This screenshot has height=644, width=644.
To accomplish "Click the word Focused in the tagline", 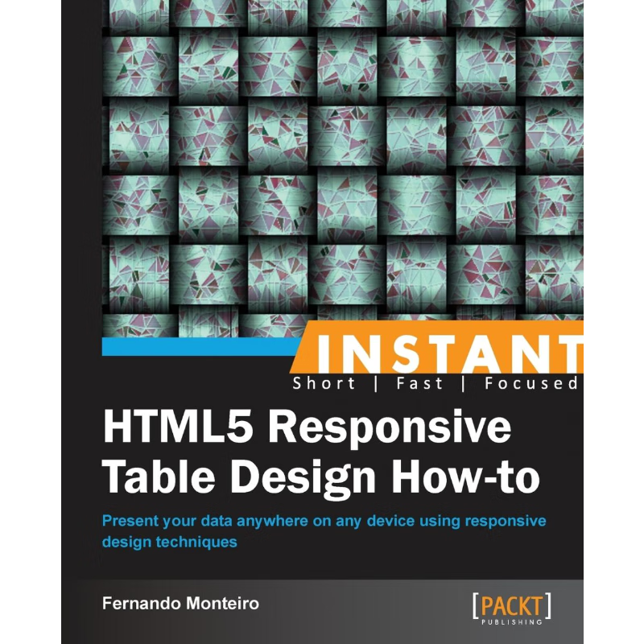I will [x=530, y=383].
